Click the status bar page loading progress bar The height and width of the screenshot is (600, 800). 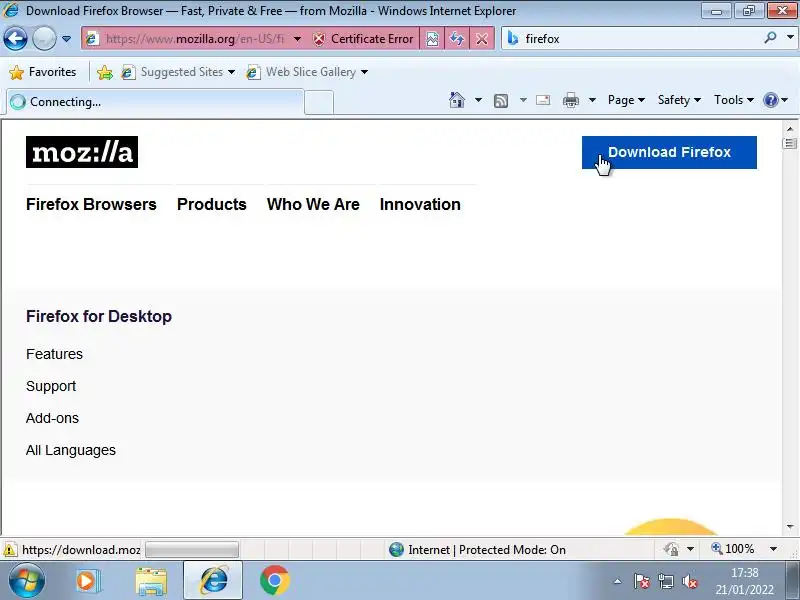click(192, 549)
